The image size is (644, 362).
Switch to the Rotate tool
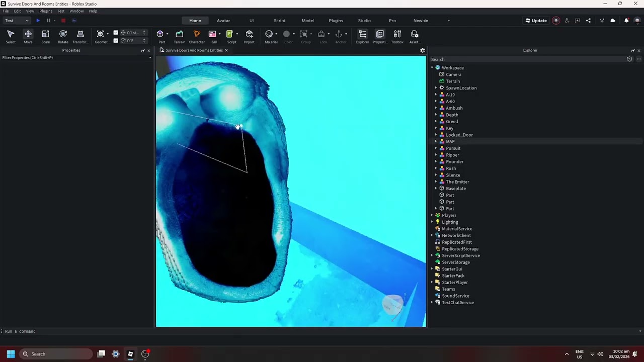click(x=63, y=37)
